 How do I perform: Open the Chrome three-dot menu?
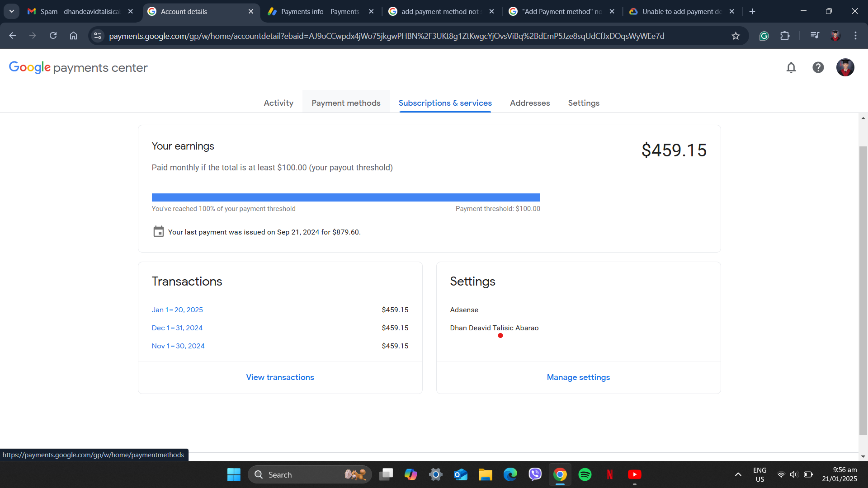[855, 36]
